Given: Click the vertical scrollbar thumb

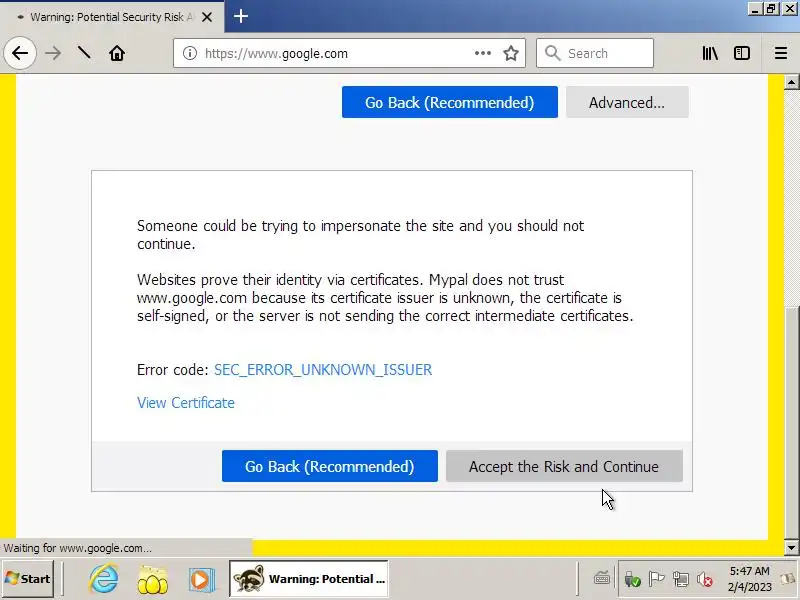Looking at the screenshot, I should coord(791,421).
